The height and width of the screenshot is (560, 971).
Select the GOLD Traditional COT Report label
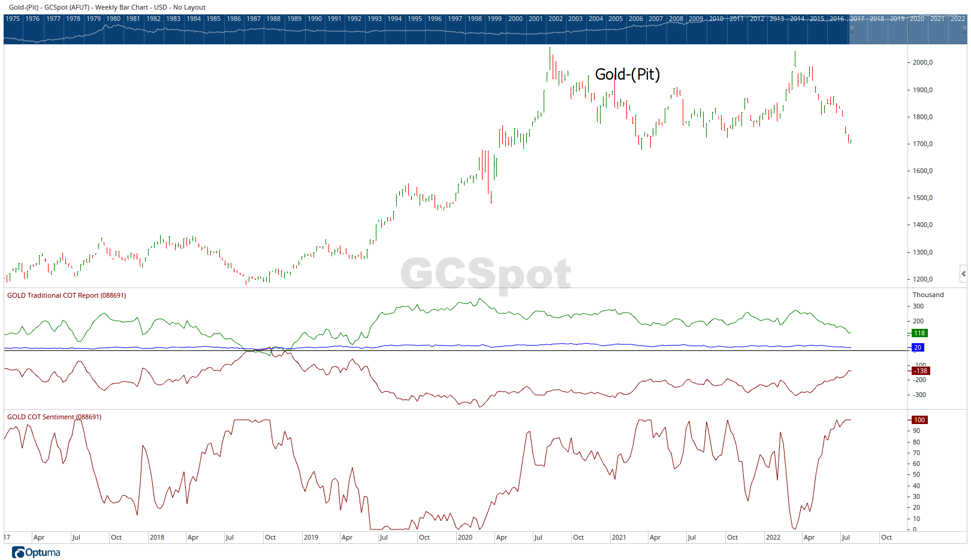click(66, 295)
